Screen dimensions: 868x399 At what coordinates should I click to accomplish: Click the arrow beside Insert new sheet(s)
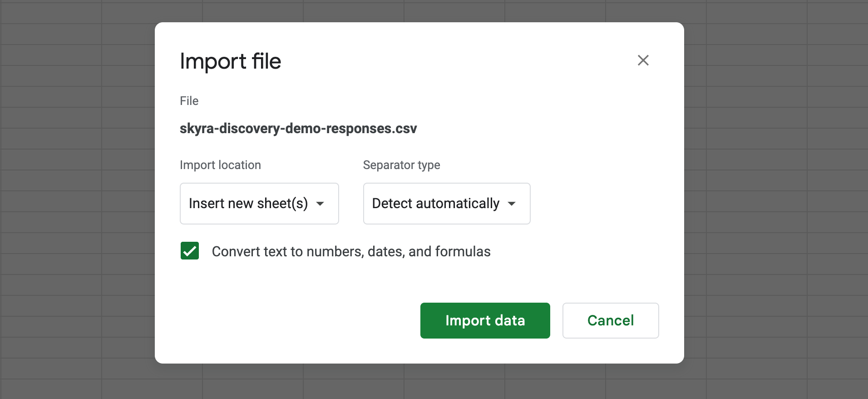click(x=320, y=204)
